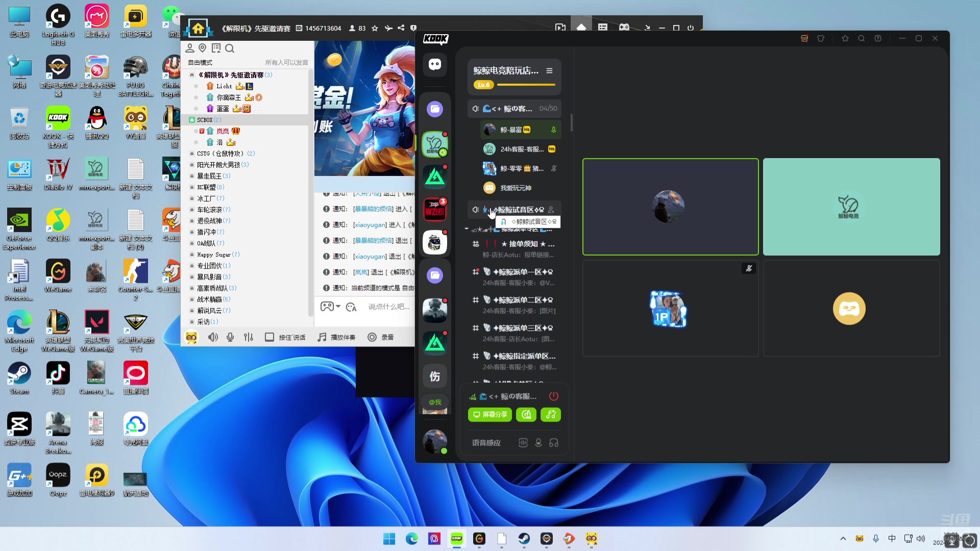The image size is (980, 551).
Task: Open Microsoft Edge from the taskbar
Action: [x=412, y=539]
